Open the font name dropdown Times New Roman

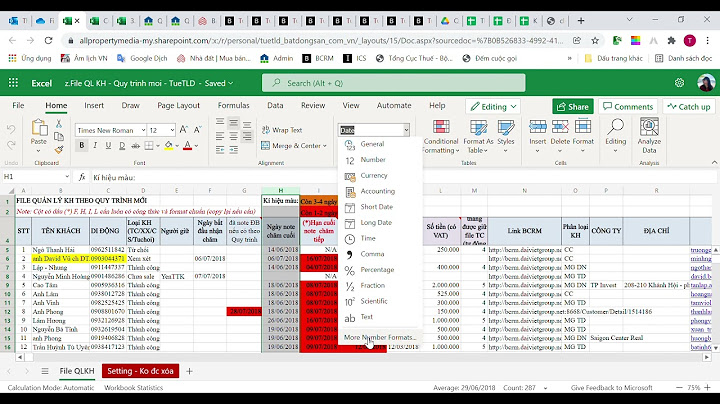143,130
